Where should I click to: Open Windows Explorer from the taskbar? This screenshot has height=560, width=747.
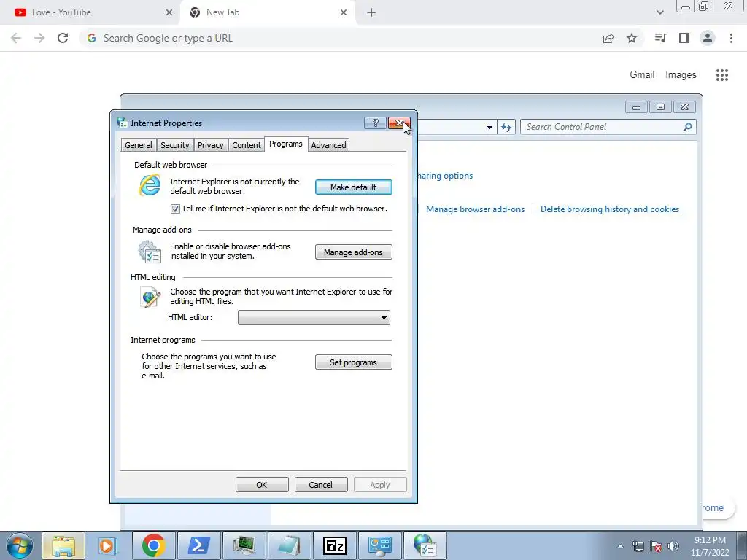pyautogui.click(x=63, y=545)
